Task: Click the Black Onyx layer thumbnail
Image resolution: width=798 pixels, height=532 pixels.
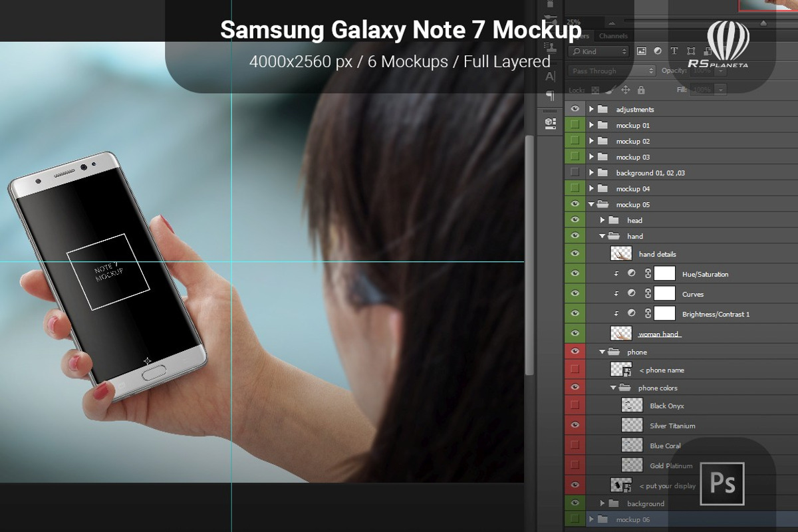Action: coord(632,405)
